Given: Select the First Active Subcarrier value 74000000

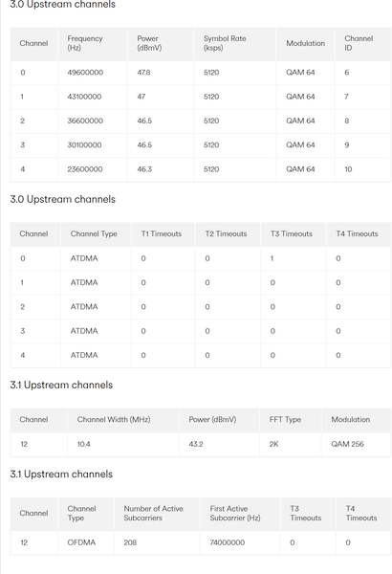Looking at the screenshot, I should coord(228,542).
